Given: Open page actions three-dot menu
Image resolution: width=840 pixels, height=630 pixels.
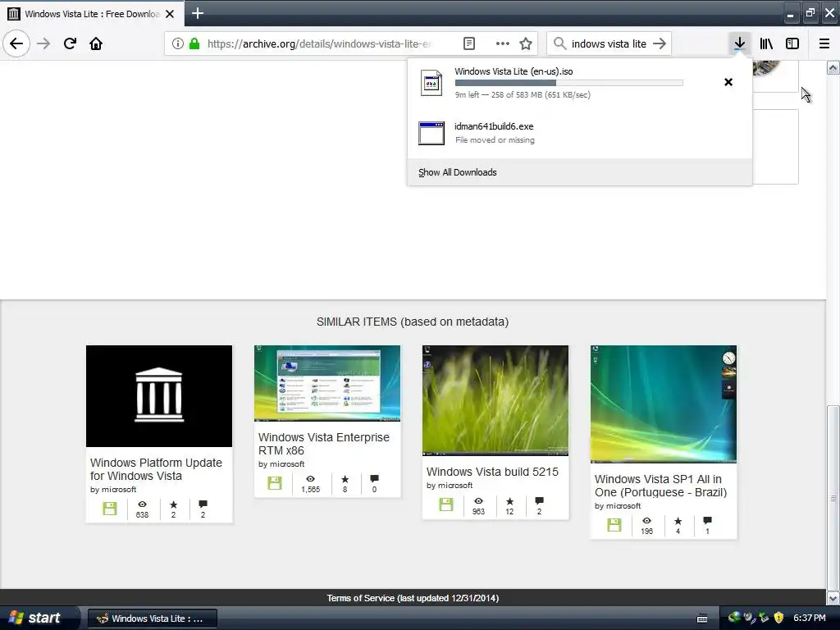Looking at the screenshot, I should (x=503, y=43).
